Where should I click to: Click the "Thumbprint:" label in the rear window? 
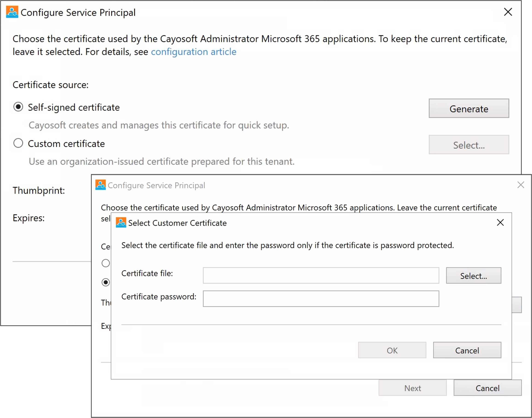(39, 190)
